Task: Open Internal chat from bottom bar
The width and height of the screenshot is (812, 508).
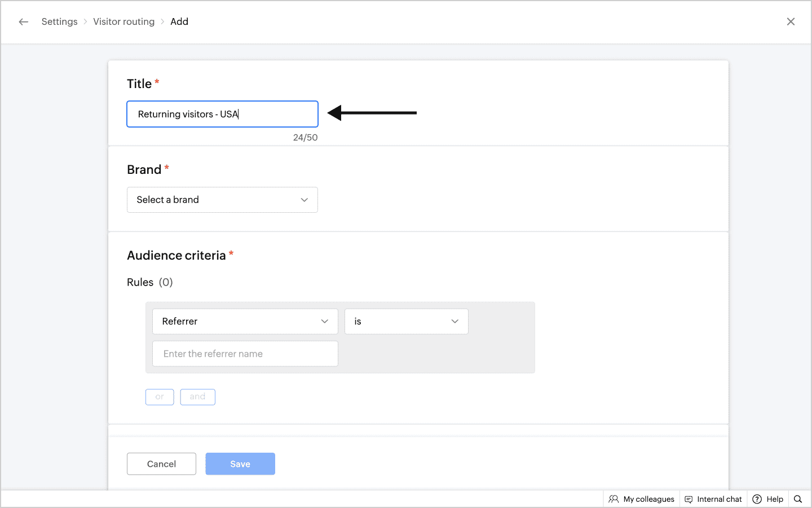Action: [x=719, y=499]
